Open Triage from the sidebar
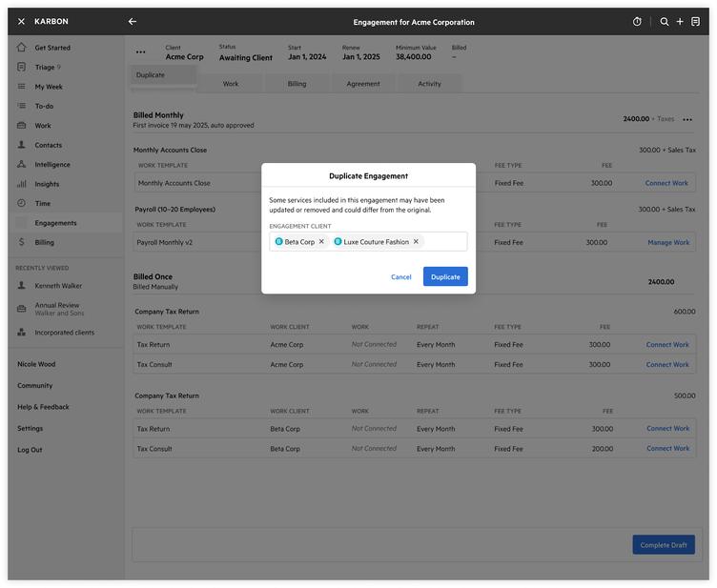Screen dimensions: 717x588 (x=45, y=68)
